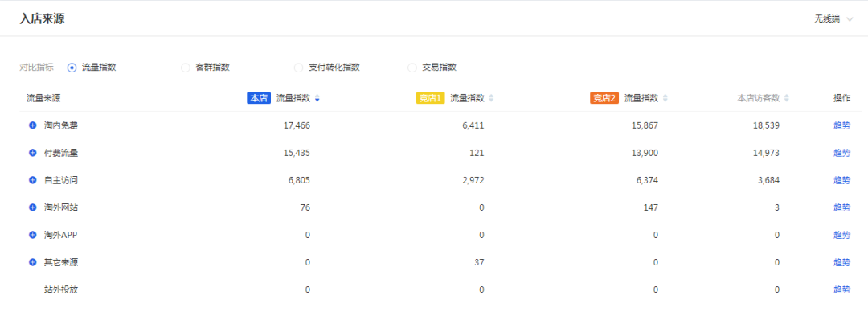Click the 操作 column header
The image size is (868, 320).
point(841,98)
